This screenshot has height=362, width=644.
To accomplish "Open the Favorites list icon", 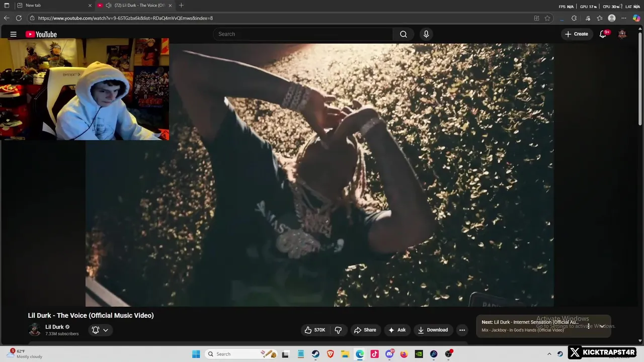I will [600, 18].
